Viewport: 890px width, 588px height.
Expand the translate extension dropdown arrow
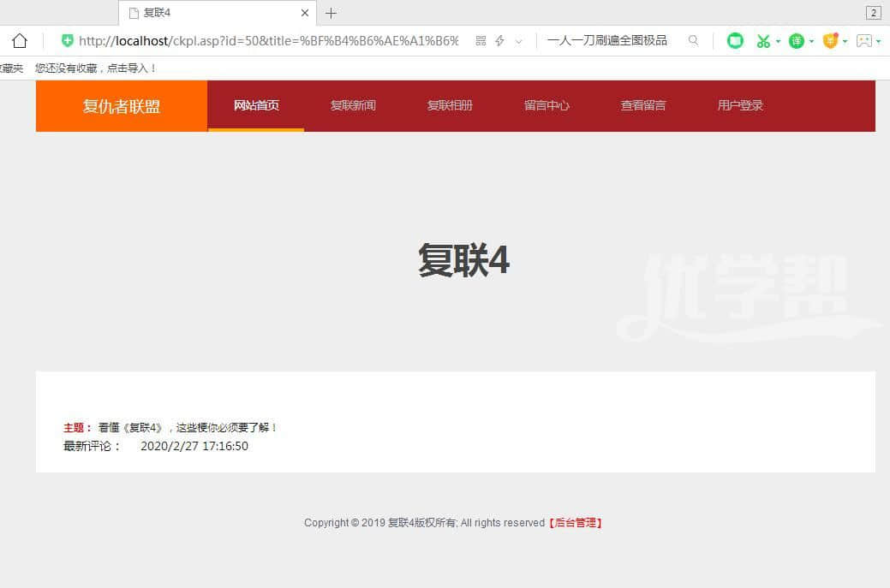coord(812,41)
